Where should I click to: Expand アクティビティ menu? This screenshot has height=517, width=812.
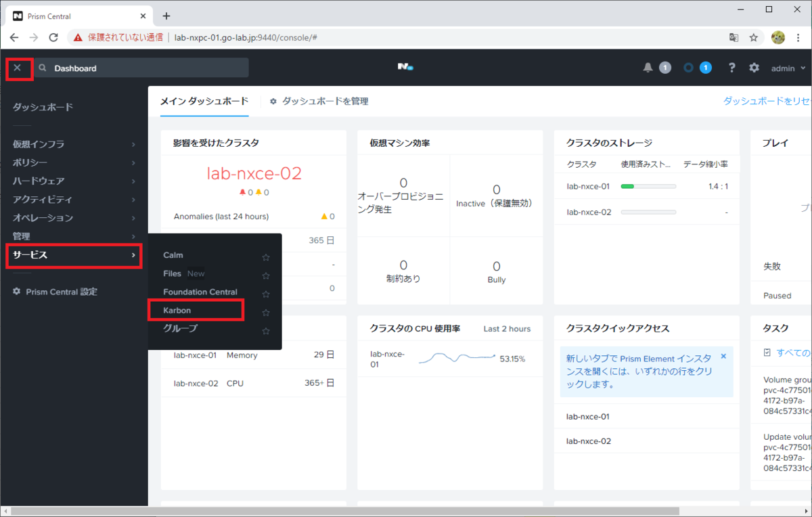tap(74, 200)
